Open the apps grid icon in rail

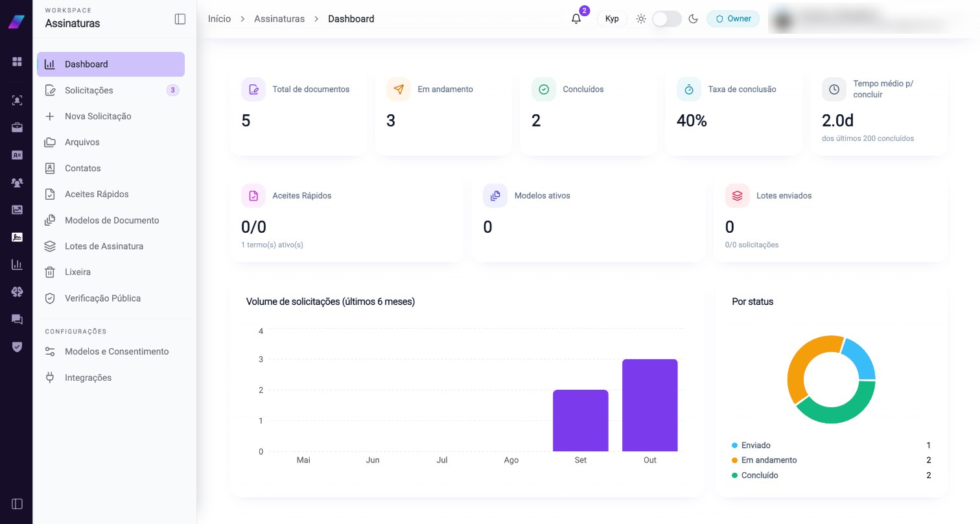17,62
